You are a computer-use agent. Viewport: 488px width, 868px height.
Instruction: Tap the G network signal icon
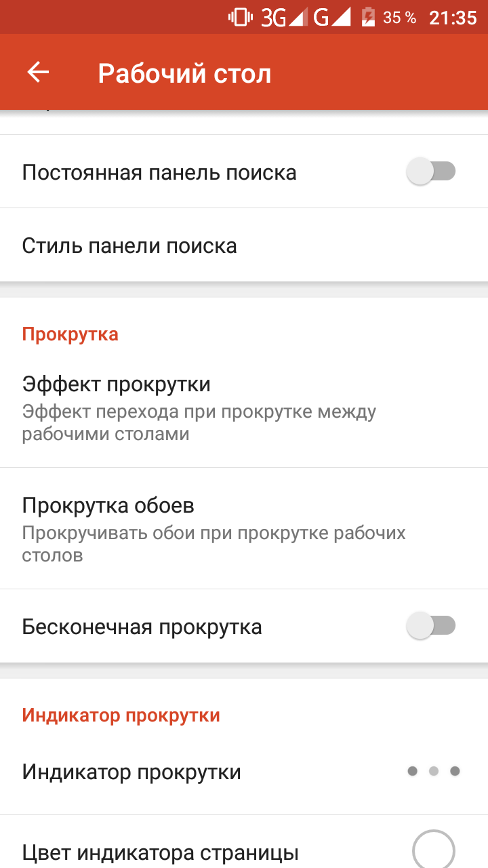pos(331,18)
